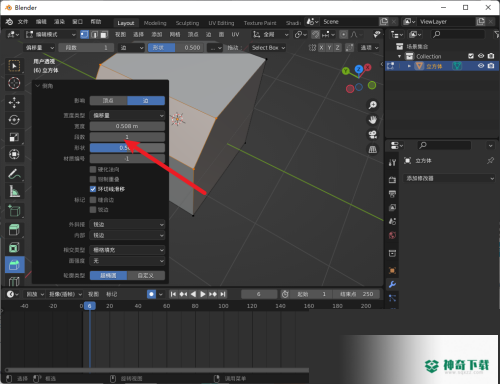
Task: Select the Measure ruler tool
Action: [x=14, y=191]
